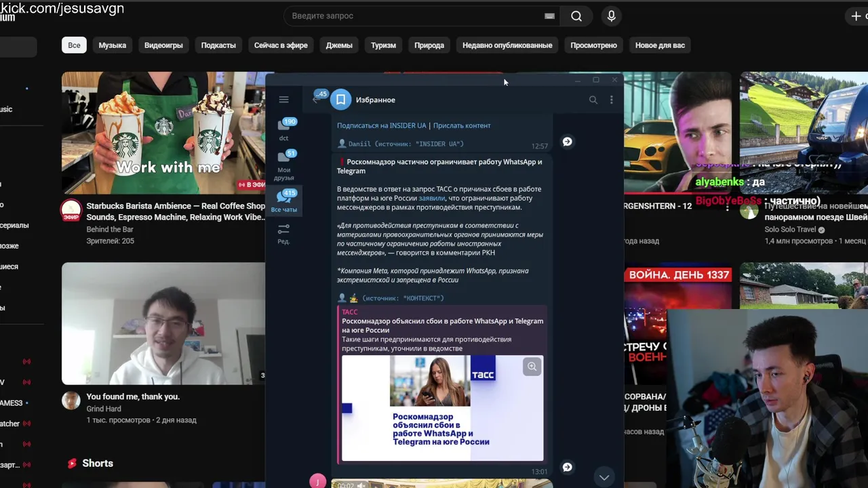868x488 pixels.
Task: Click the YouTube magnifier search button
Action: click(x=576, y=16)
